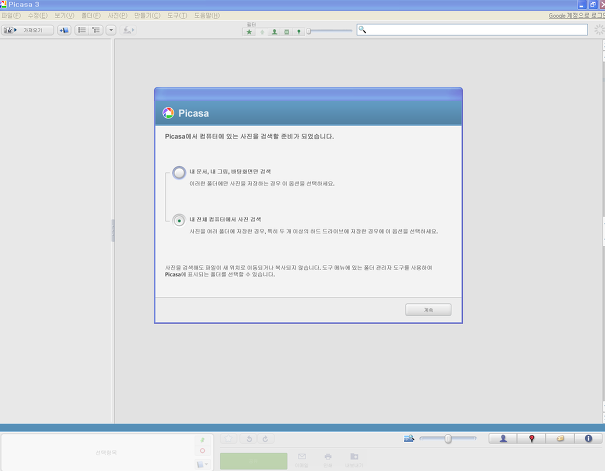Click the Import (가져오기) toolbar button

click(x=27, y=30)
